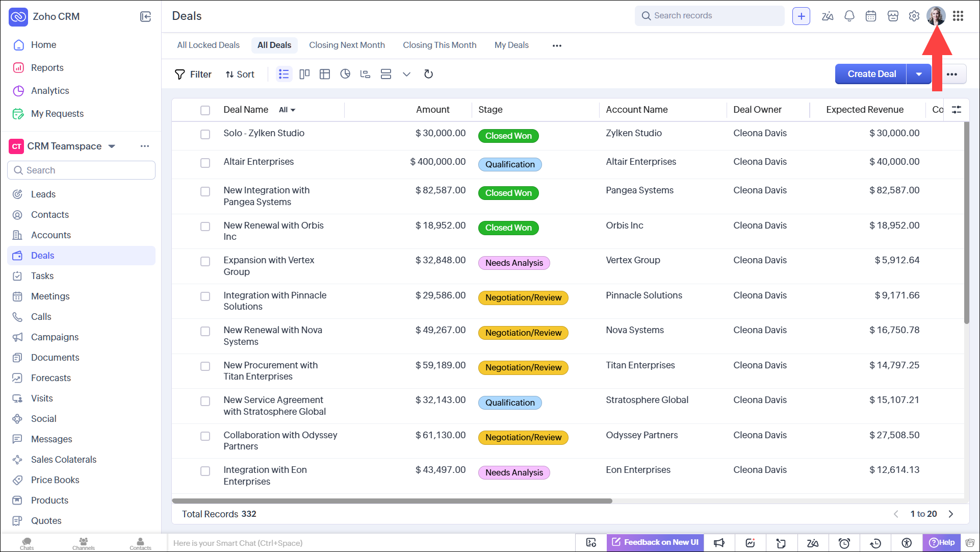Expand the Create Deal dropdown arrow
Screen dimensions: 980x552
919,74
